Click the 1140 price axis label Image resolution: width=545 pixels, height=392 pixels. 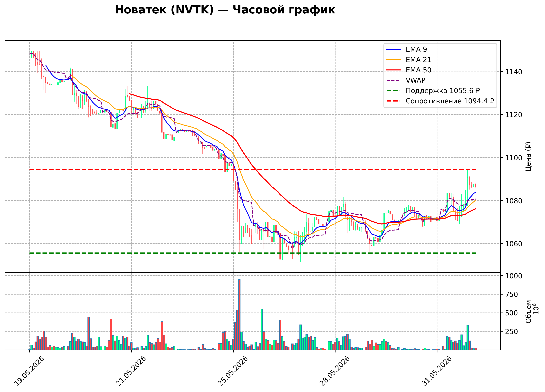(514, 72)
